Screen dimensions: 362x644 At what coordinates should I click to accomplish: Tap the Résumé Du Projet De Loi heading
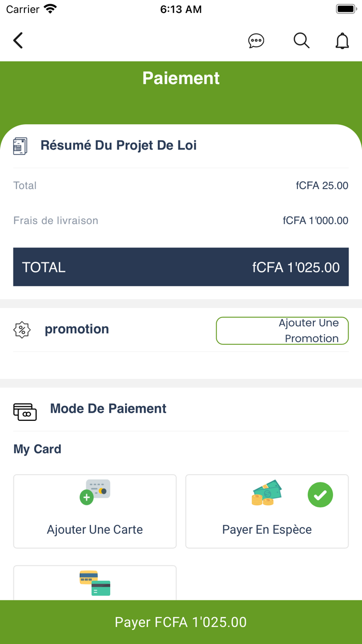coord(118,145)
